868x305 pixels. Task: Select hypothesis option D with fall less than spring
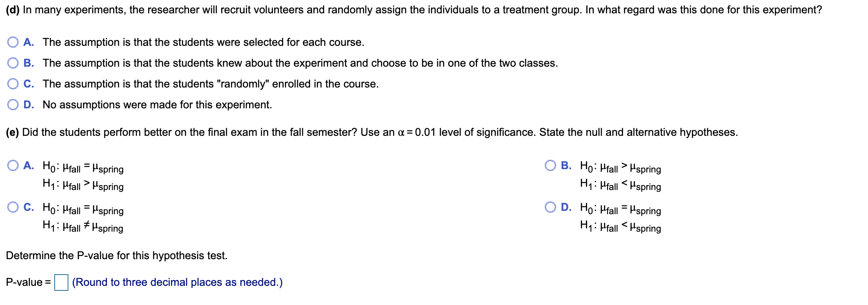coord(550,207)
